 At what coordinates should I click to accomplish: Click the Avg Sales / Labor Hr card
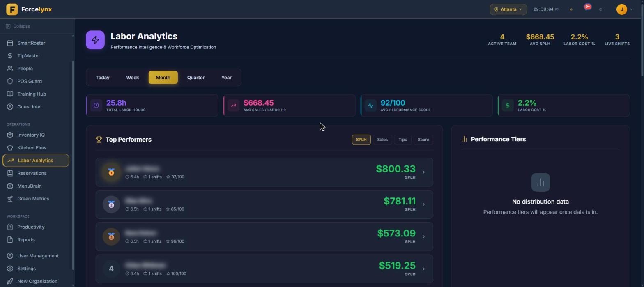(x=289, y=106)
